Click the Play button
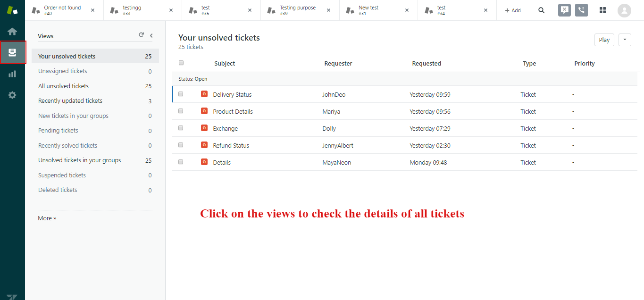 (604, 40)
